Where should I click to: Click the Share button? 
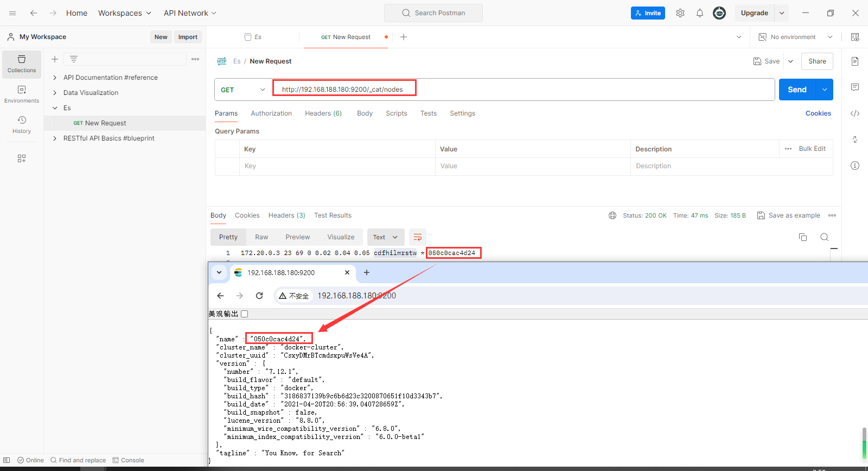[817, 61]
